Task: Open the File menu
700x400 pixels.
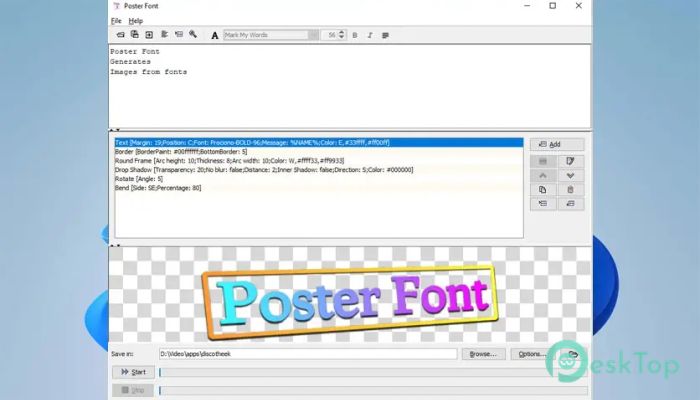Action: 116,21
